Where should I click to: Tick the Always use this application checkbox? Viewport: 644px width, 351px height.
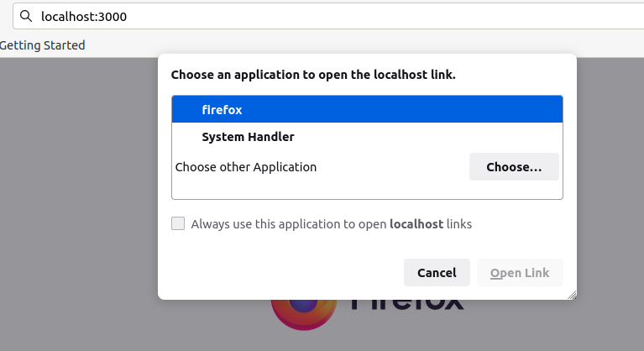click(178, 223)
